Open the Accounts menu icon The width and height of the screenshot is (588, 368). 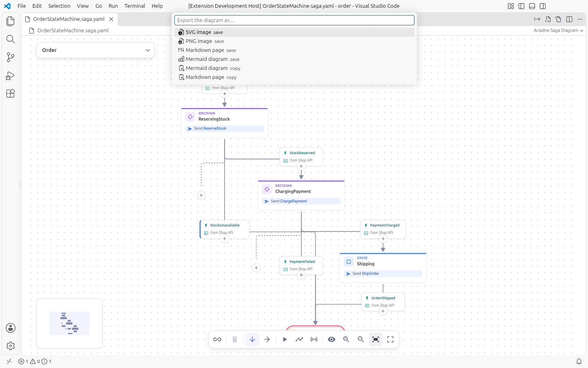click(11, 328)
